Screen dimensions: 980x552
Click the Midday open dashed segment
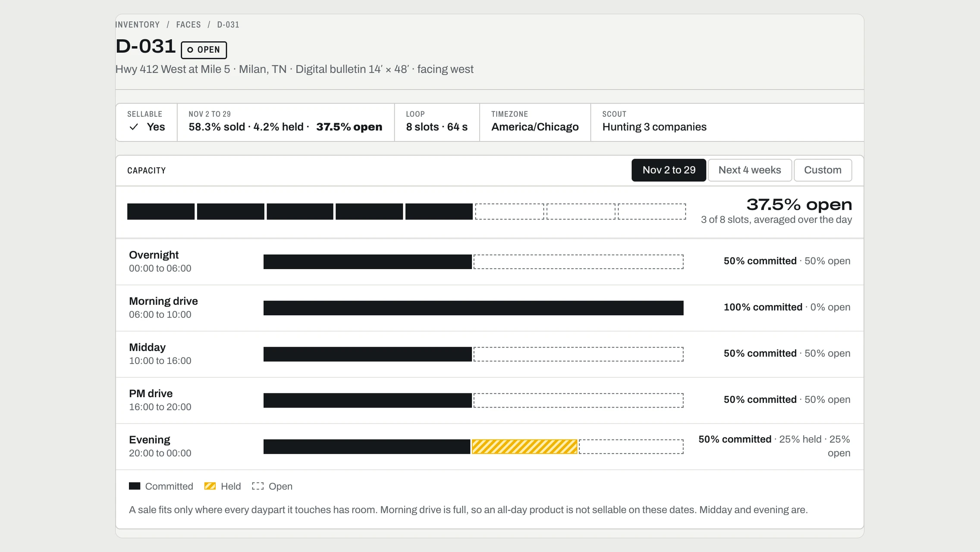[x=578, y=354]
